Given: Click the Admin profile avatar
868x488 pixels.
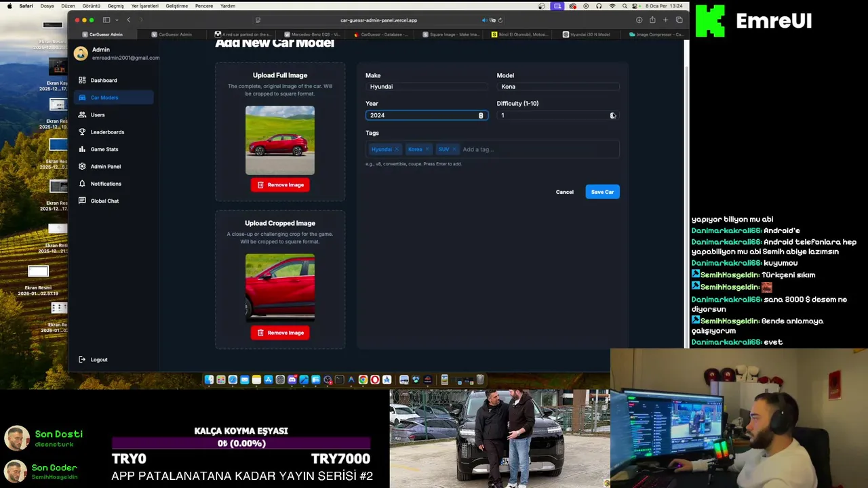Looking at the screenshot, I should pyautogui.click(x=81, y=54).
